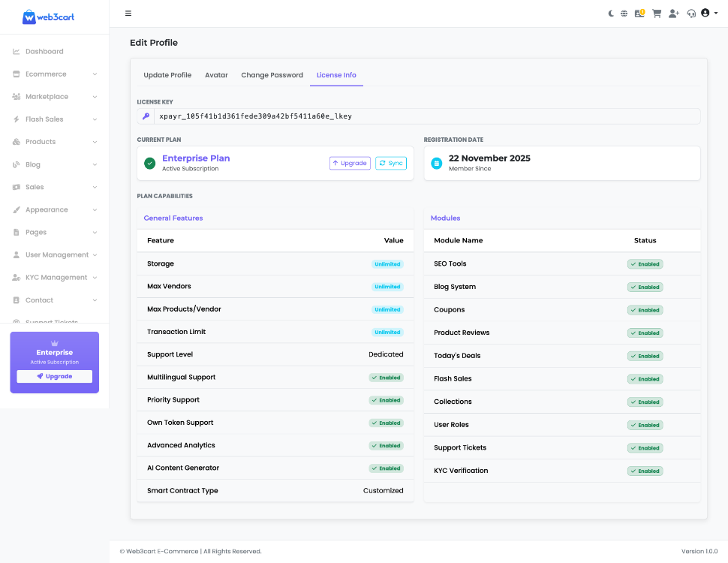Click the globe language icon
Viewport: 728px width, 563px height.
point(624,14)
